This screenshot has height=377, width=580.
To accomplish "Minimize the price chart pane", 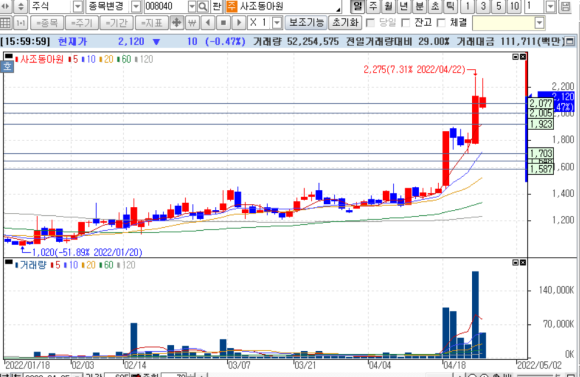I will [x=515, y=57].
